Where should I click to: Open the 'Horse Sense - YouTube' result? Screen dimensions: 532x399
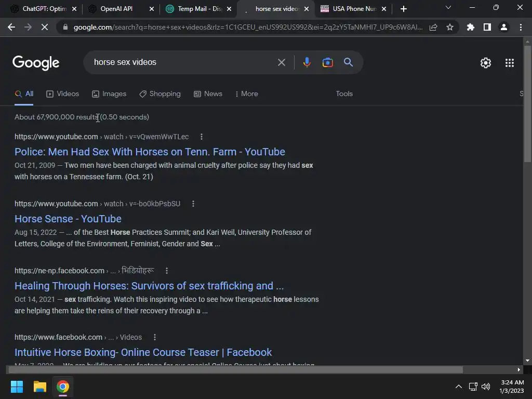click(68, 219)
